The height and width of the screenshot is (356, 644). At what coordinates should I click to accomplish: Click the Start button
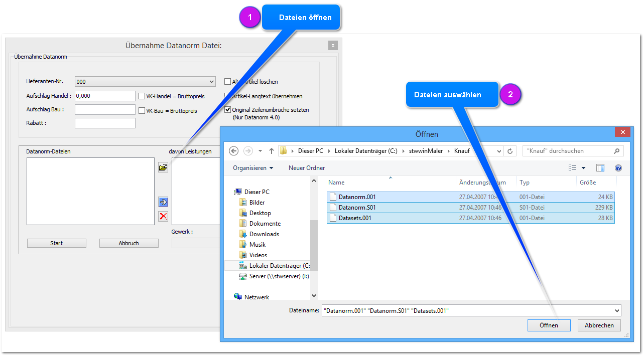pos(56,243)
